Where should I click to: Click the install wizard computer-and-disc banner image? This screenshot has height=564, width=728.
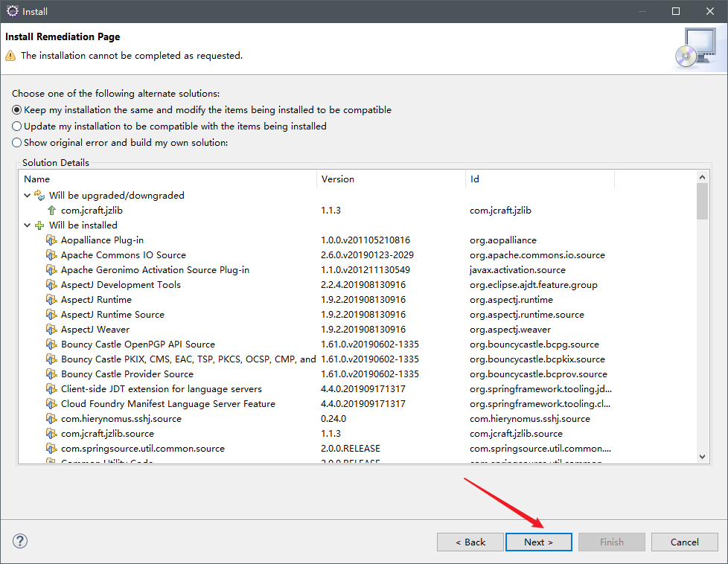(x=696, y=48)
